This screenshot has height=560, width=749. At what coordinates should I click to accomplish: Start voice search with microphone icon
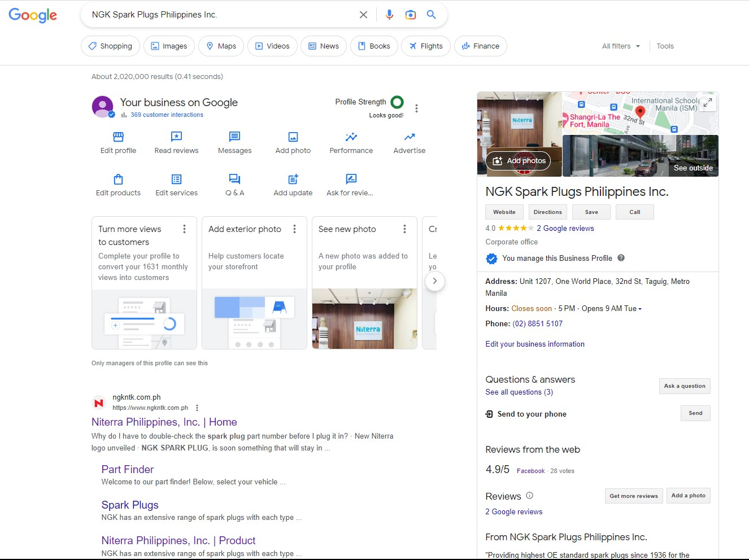coord(389,15)
